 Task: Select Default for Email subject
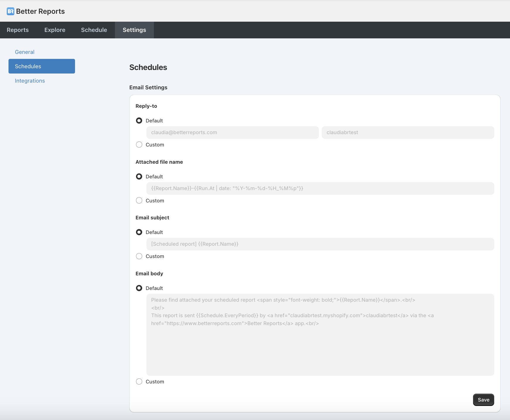coord(139,232)
